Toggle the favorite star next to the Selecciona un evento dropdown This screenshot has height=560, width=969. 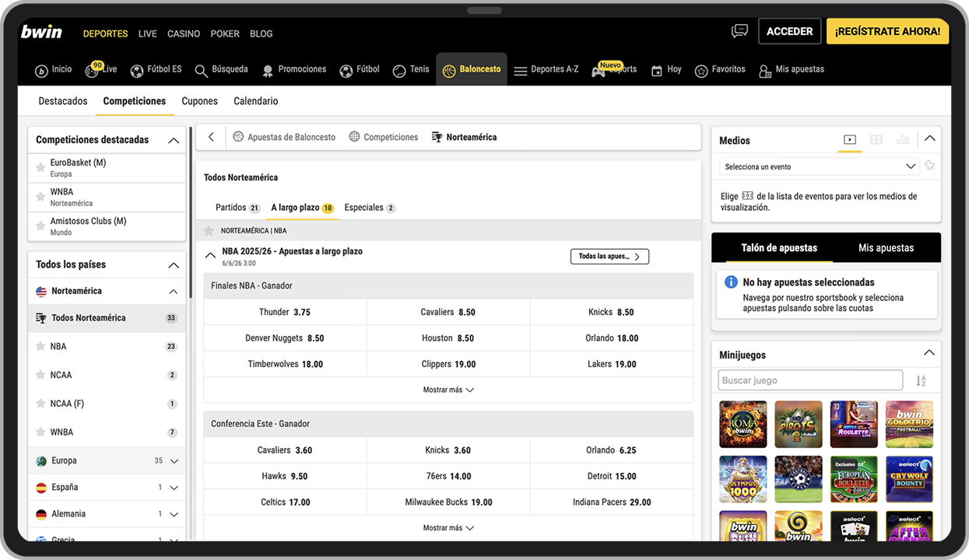coord(929,166)
